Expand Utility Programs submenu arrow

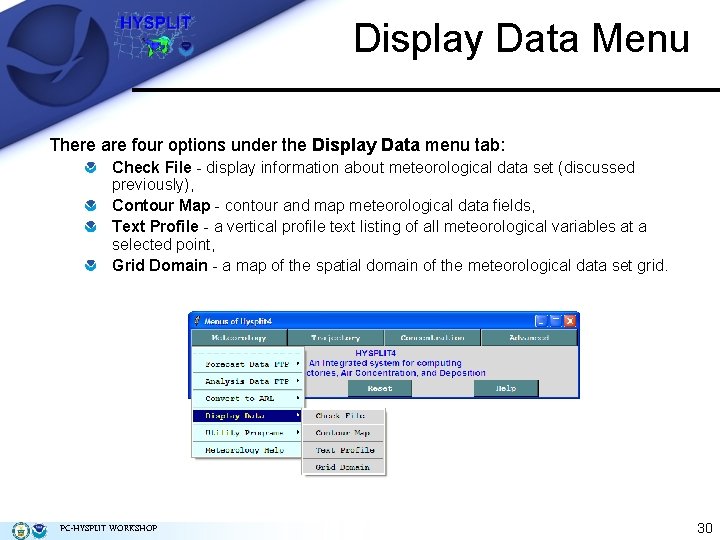coord(298,432)
